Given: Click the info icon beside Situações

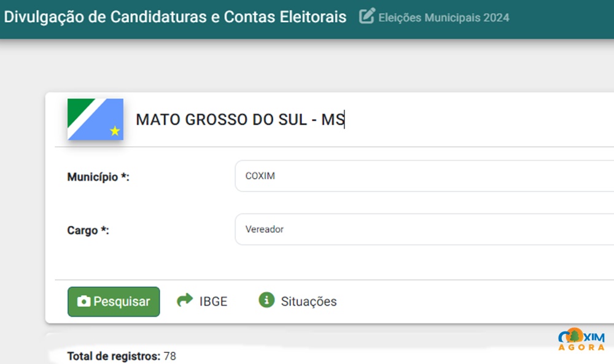Looking at the screenshot, I should [x=266, y=300].
